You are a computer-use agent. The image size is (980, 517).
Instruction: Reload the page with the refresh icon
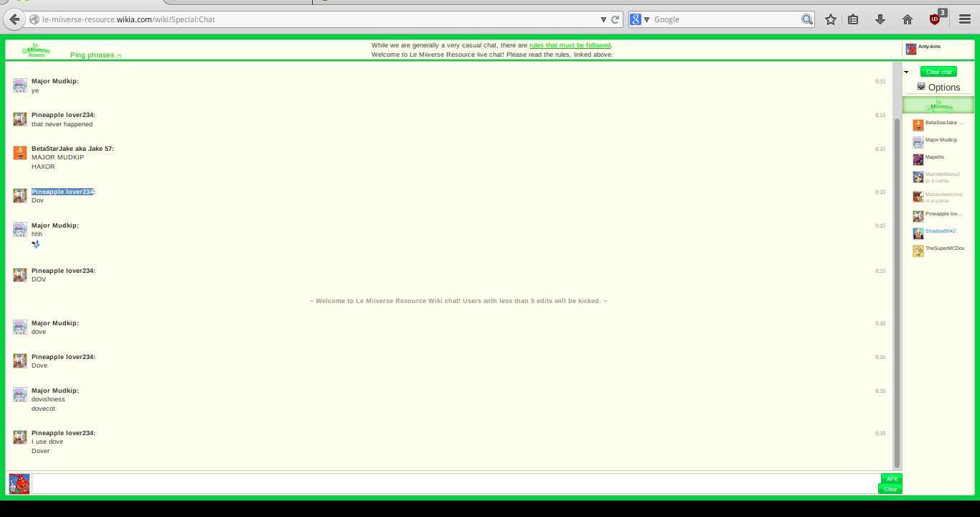(615, 19)
